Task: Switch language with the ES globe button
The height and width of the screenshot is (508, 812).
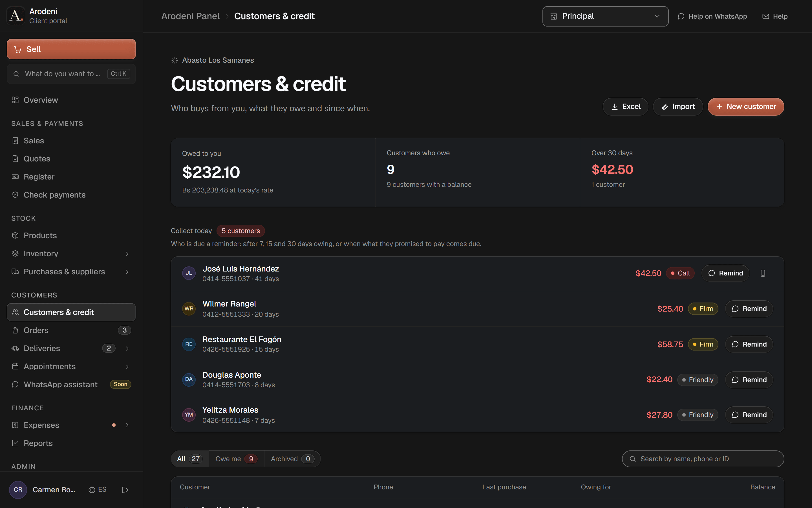Action: coord(98,490)
